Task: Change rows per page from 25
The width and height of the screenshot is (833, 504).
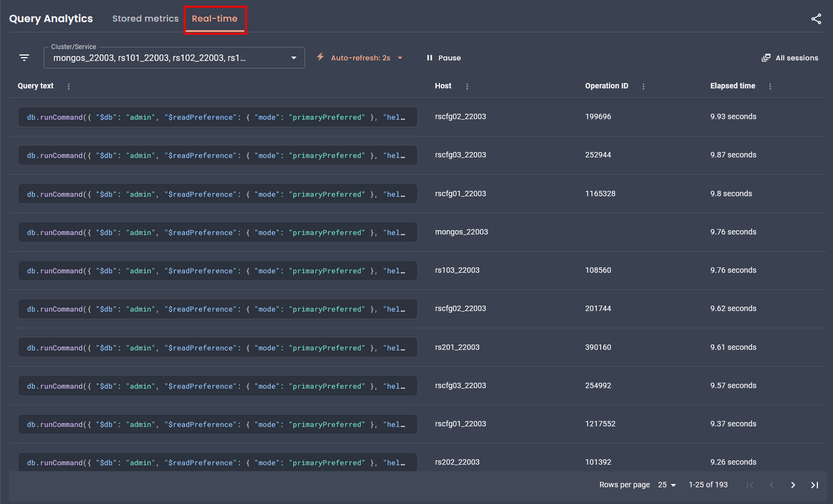Action: 667,485
